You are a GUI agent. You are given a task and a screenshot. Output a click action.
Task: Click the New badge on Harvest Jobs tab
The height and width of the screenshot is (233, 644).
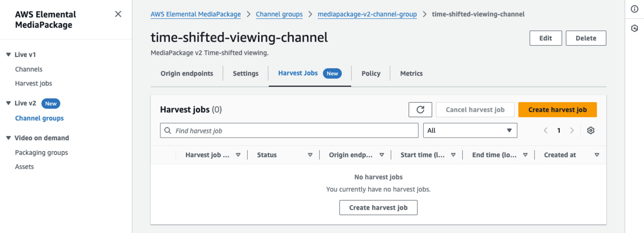tap(332, 73)
